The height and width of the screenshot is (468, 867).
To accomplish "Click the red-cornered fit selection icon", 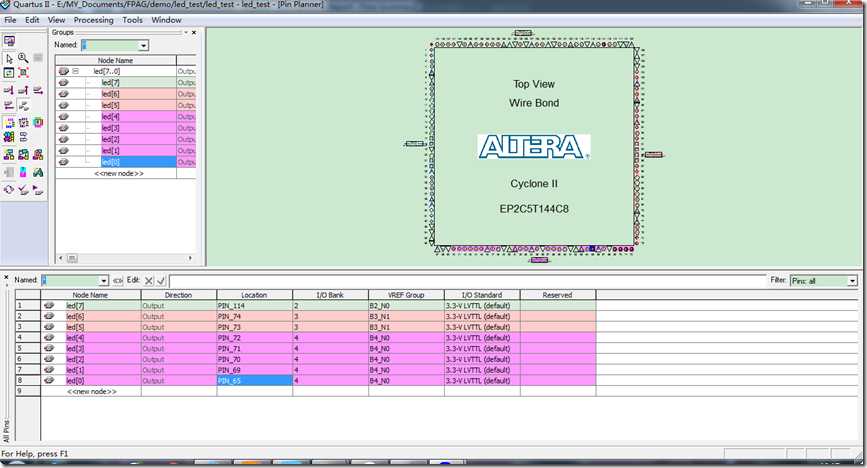I will click(23, 72).
